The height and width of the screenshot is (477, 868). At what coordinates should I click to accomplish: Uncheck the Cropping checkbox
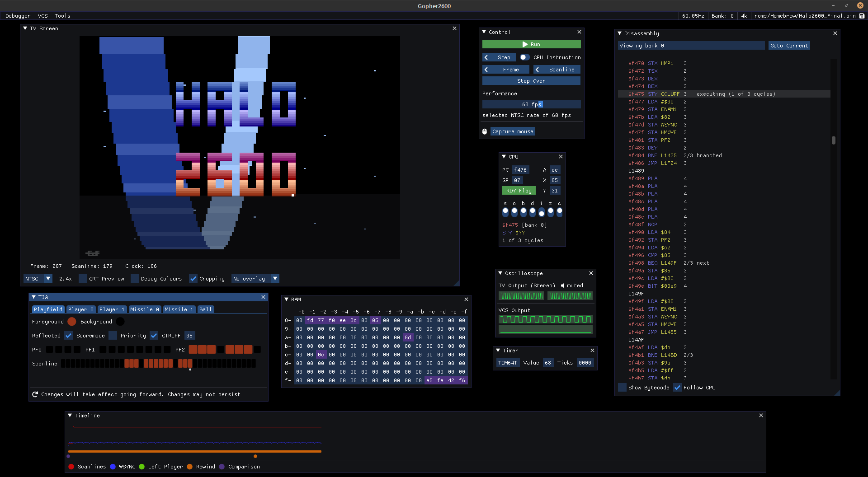click(193, 279)
